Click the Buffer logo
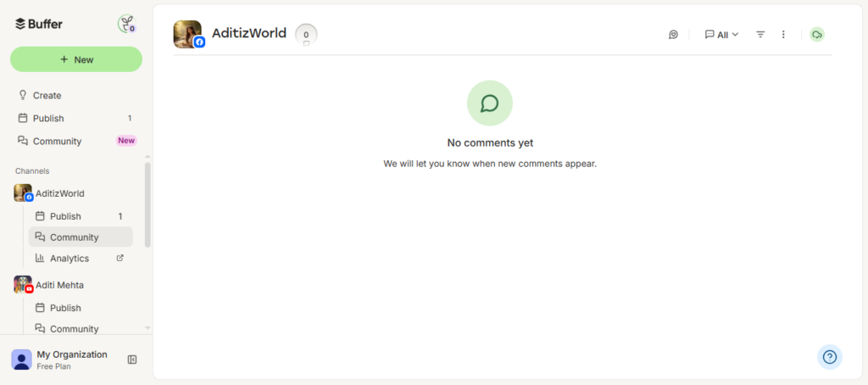The height and width of the screenshot is (385, 868). coord(39,24)
